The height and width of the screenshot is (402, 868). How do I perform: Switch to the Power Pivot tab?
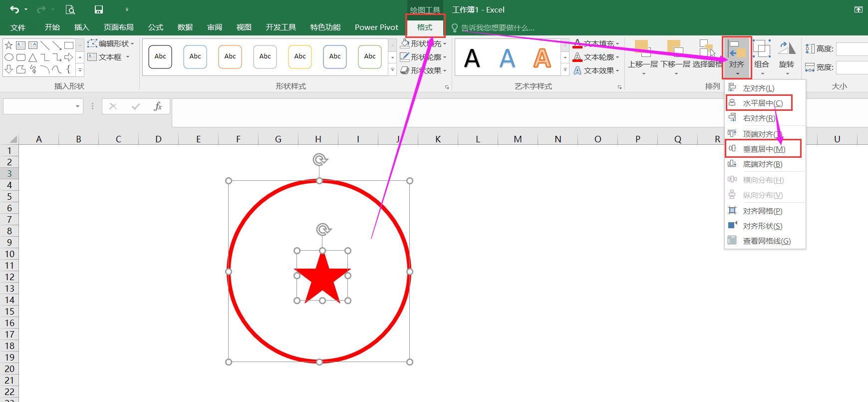[376, 27]
